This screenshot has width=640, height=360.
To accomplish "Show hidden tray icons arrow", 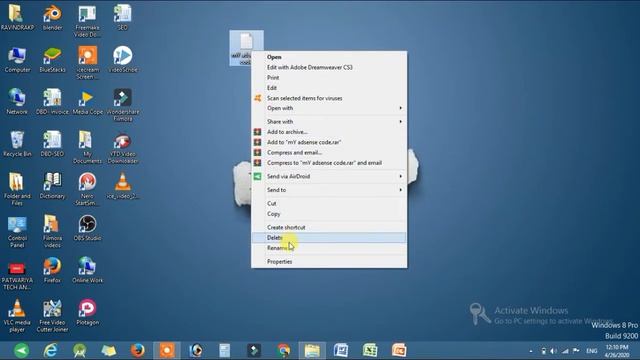I will (x=531, y=351).
